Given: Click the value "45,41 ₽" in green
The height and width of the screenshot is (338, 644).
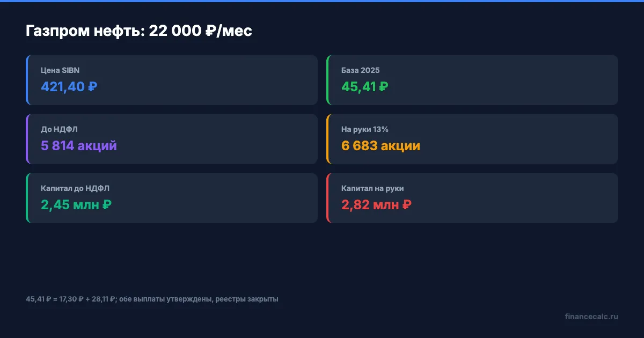Looking at the screenshot, I should (365, 86).
